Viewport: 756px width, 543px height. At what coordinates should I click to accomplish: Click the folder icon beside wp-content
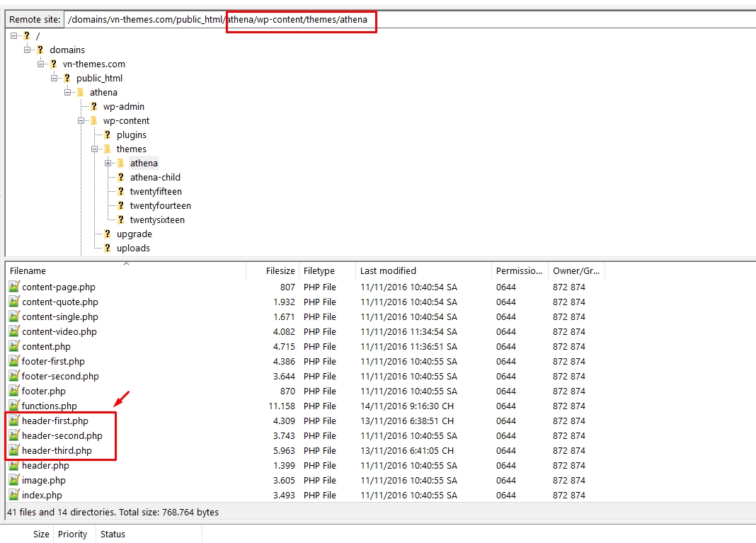pyautogui.click(x=93, y=121)
